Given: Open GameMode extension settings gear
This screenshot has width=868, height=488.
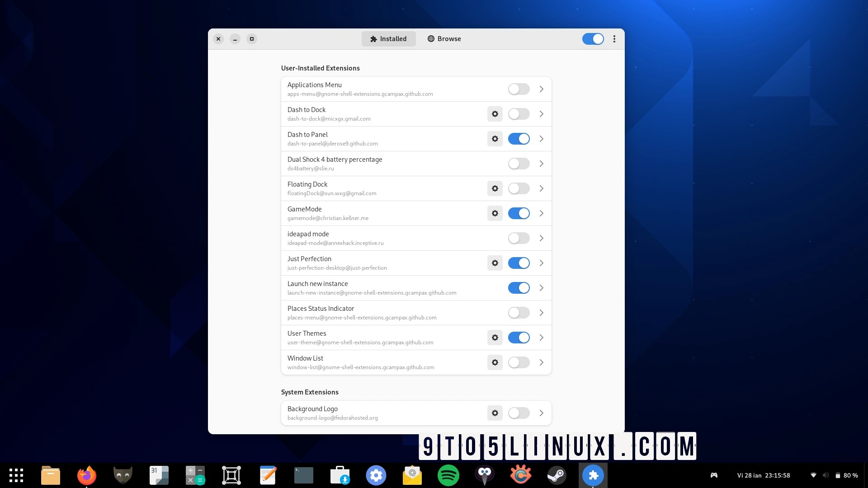Looking at the screenshot, I should pos(495,213).
